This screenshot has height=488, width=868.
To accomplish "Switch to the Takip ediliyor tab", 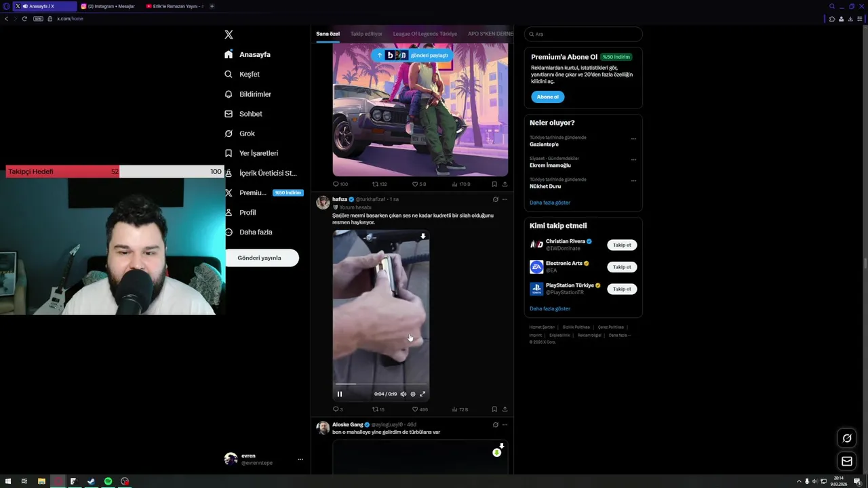I will 366,34.
